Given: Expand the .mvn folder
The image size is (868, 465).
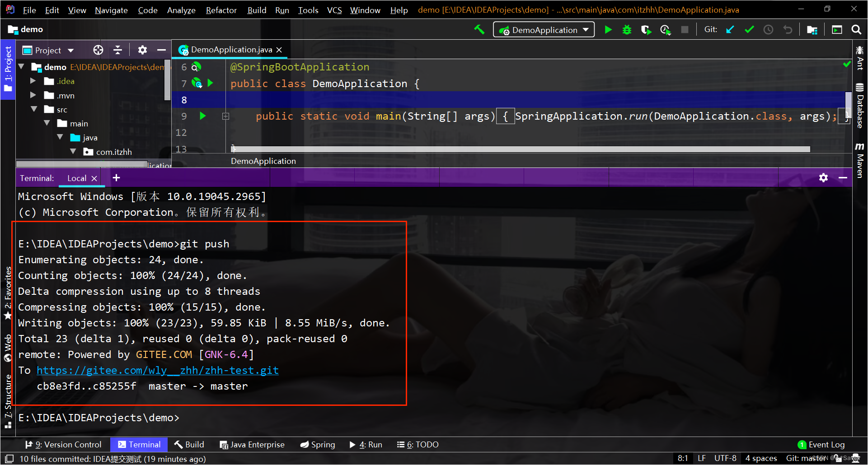Looking at the screenshot, I should [33, 95].
